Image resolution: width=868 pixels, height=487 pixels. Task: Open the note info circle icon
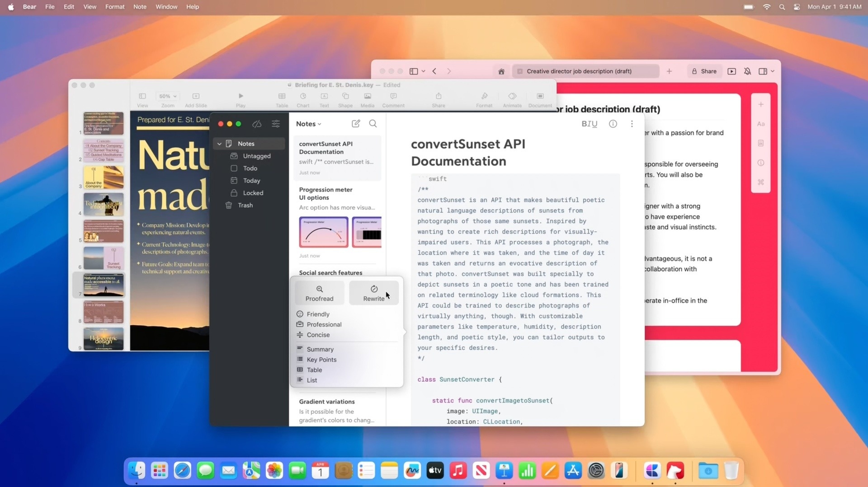[x=613, y=124]
